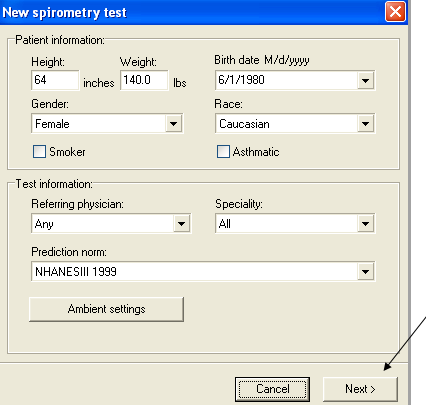Expand the Race dropdown arrow

point(365,124)
